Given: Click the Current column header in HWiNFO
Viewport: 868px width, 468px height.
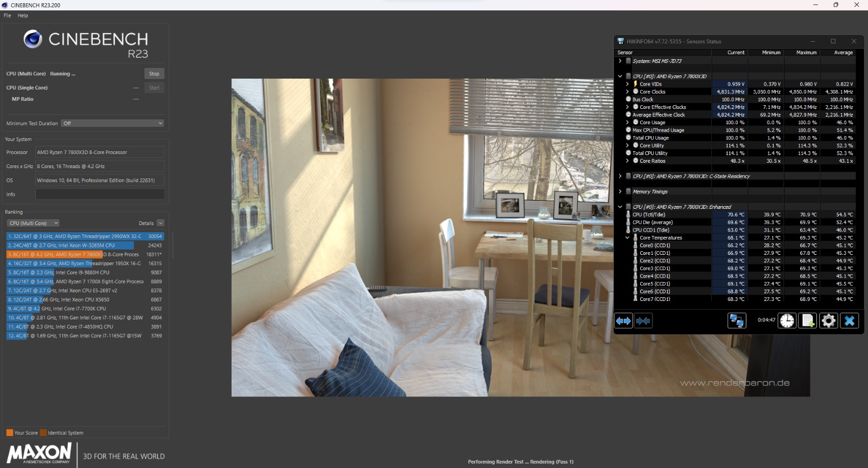Looking at the screenshot, I should click(x=736, y=53).
